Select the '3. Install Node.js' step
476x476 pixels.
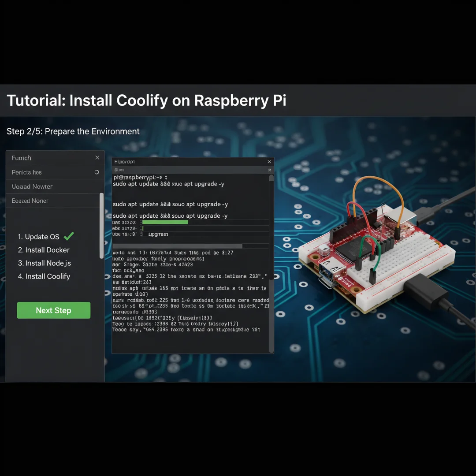point(45,263)
